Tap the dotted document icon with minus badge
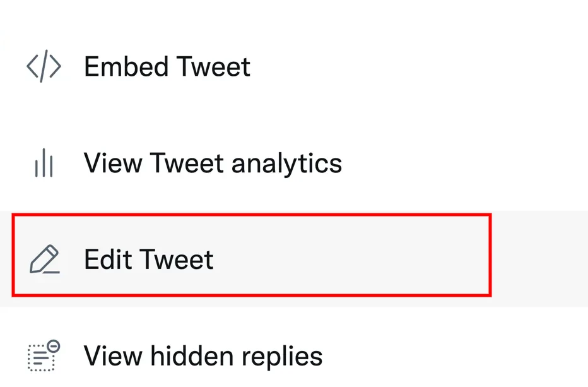 point(44,355)
